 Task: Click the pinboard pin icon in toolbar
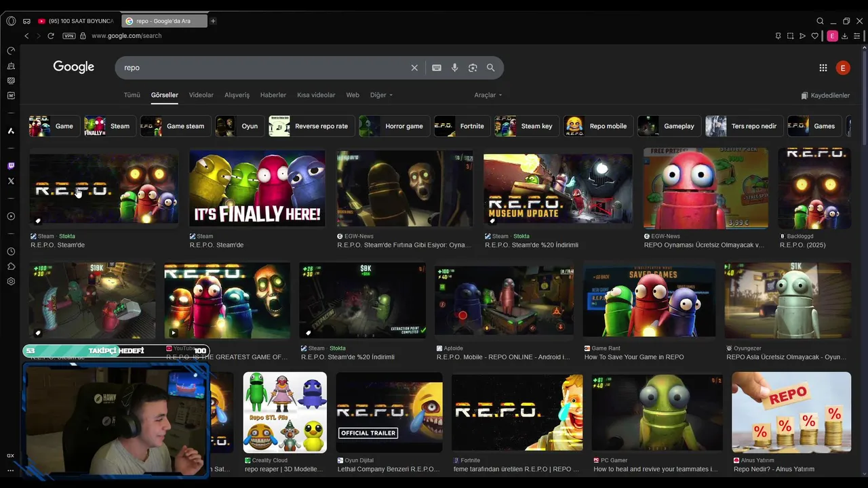point(778,36)
